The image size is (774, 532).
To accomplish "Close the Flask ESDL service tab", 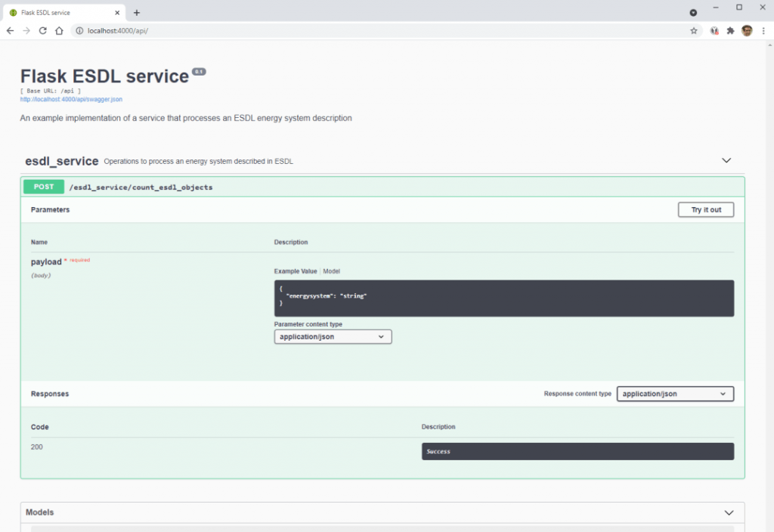I will click(117, 13).
